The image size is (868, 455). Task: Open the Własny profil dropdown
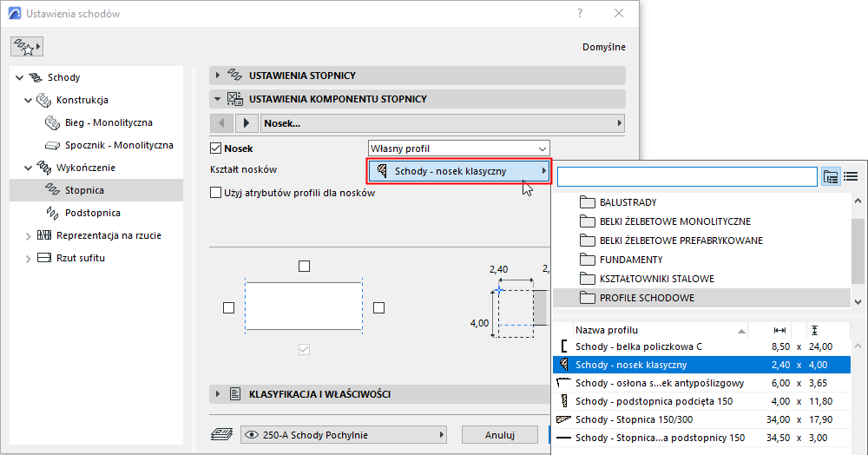tap(459, 148)
